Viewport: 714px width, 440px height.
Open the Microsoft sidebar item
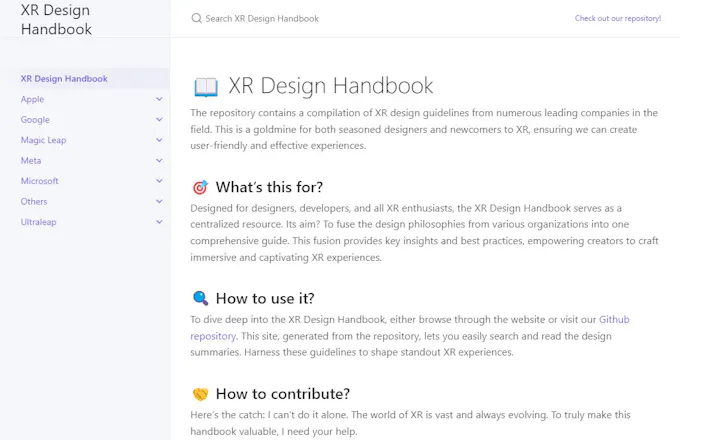(40, 181)
